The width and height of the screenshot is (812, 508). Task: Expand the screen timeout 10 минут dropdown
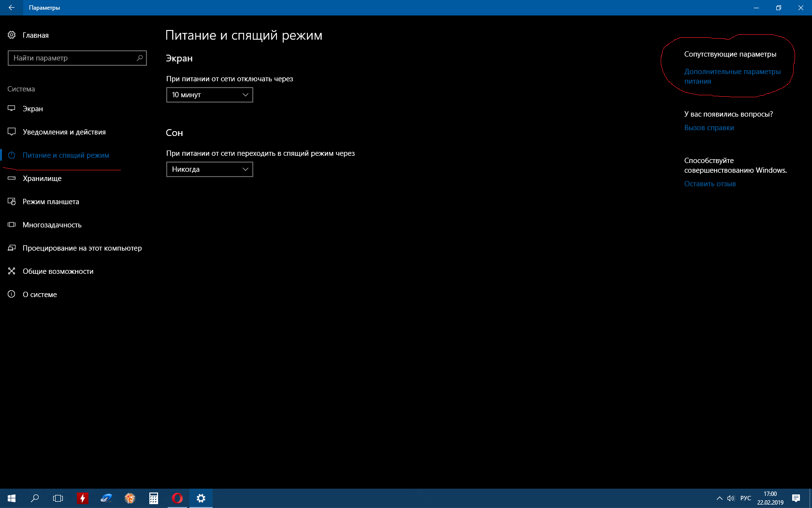[x=209, y=95]
